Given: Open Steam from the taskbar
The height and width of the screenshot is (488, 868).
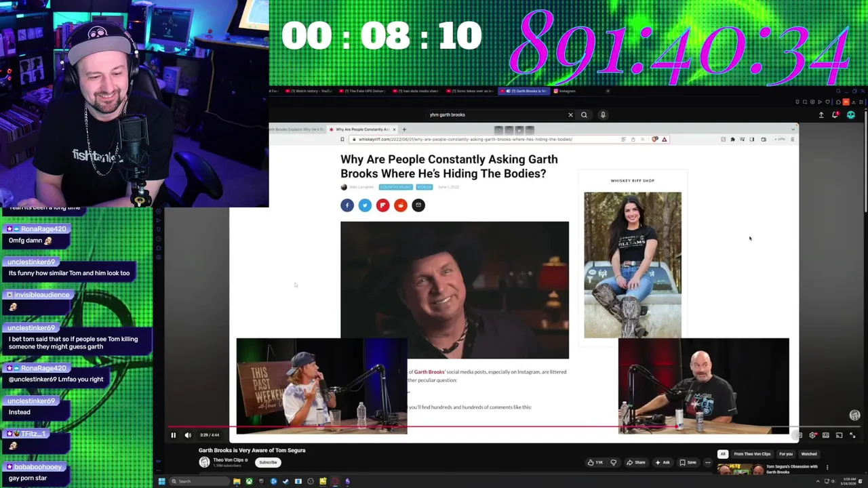Looking at the screenshot, I should 285,481.
